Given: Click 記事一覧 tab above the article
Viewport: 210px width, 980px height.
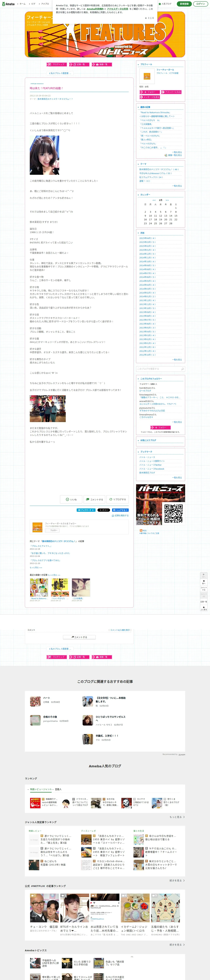Looking at the screenshot, I should pyautogui.click(x=79, y=64).
